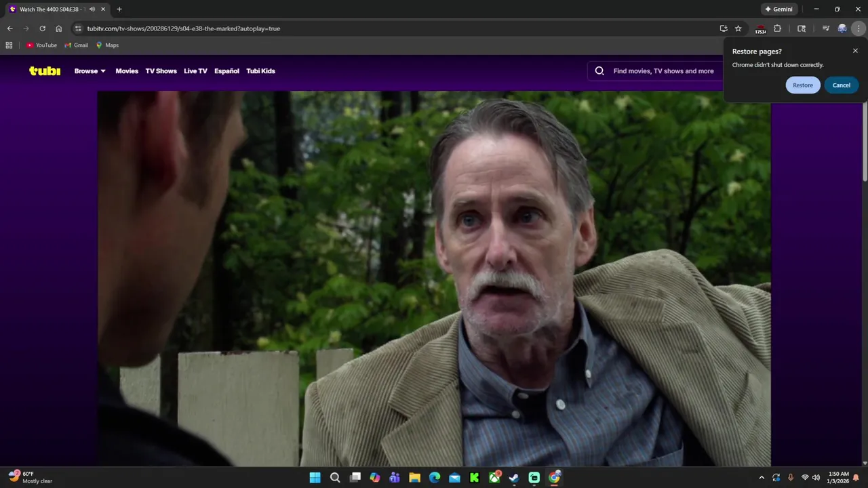The width and height of the screenshot is (868, 488).
Task: Reload the current page
Action: (x=42, y=28)
